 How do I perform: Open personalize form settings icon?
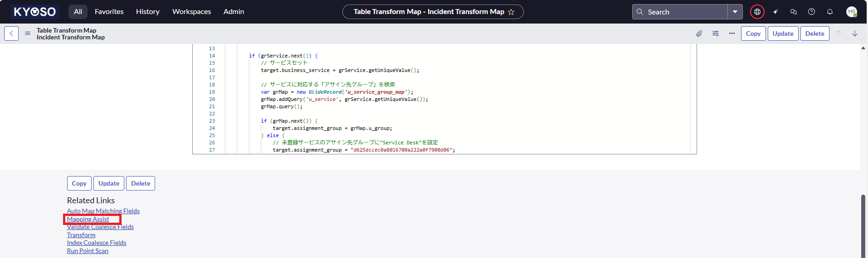pyautogui.click(x=716, y=33)
